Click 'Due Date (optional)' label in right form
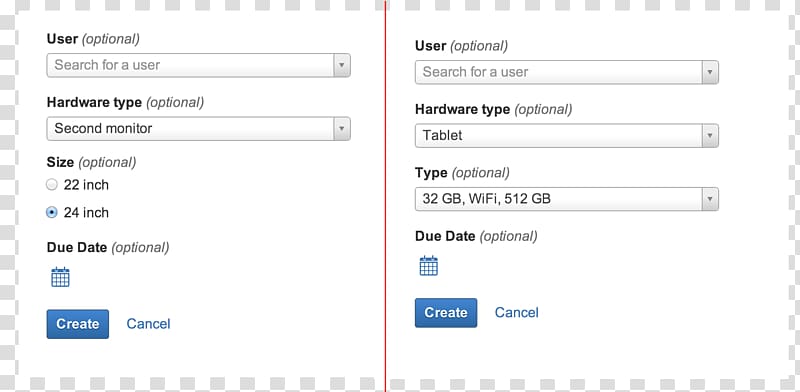 point(476,236)
